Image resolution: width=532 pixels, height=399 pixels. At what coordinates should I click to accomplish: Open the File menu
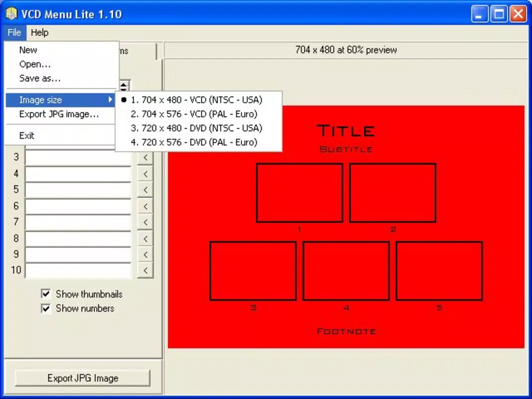point(14,32)
